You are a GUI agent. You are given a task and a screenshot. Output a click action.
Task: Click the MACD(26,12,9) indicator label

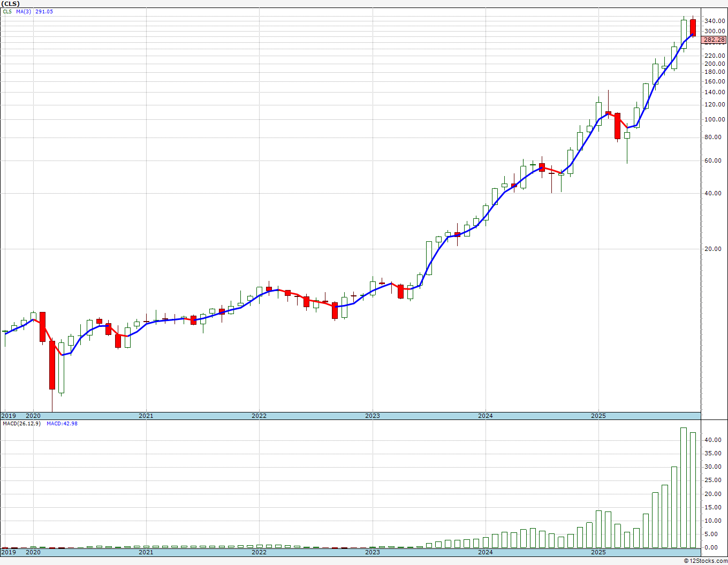22,424
